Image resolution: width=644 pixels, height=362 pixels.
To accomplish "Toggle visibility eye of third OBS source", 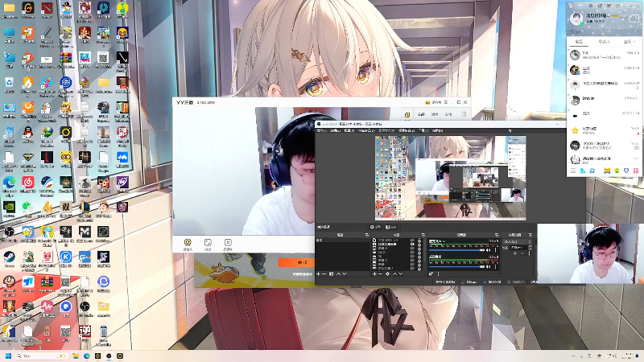I will pos(412,249).
